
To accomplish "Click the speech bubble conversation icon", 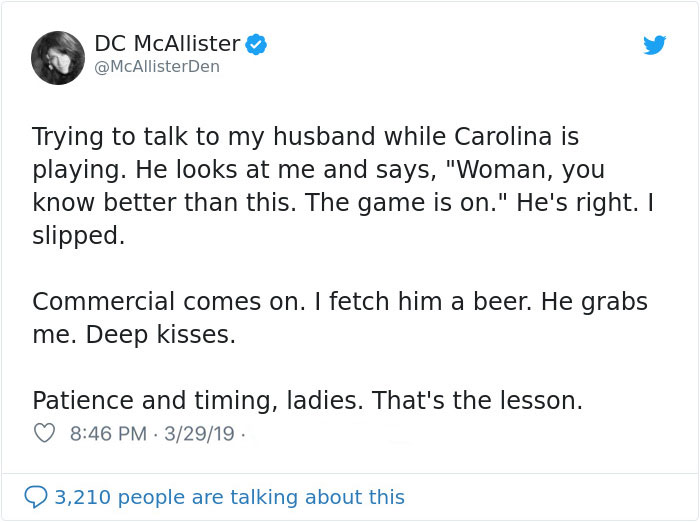I will click(36, 497).
